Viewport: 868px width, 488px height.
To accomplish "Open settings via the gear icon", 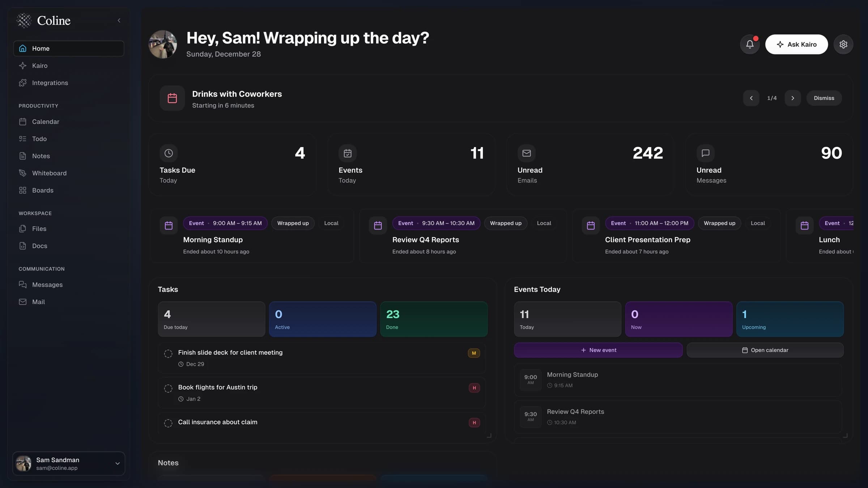I will tap(843, 44).
